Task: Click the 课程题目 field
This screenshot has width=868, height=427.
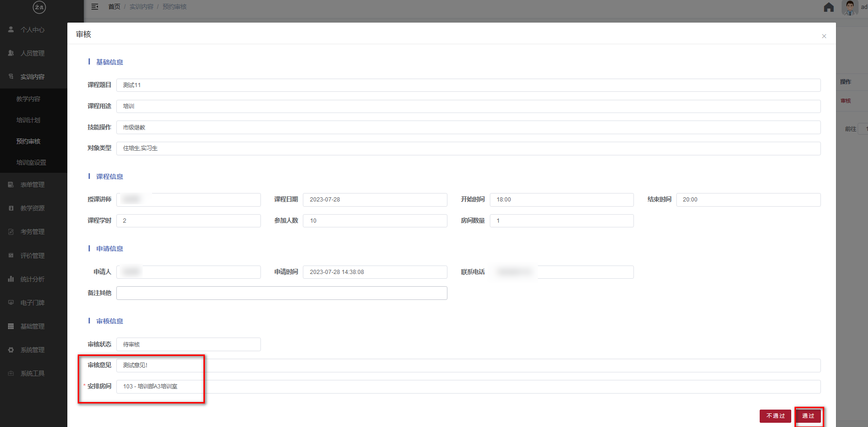Action: click(x=468, y=85)
